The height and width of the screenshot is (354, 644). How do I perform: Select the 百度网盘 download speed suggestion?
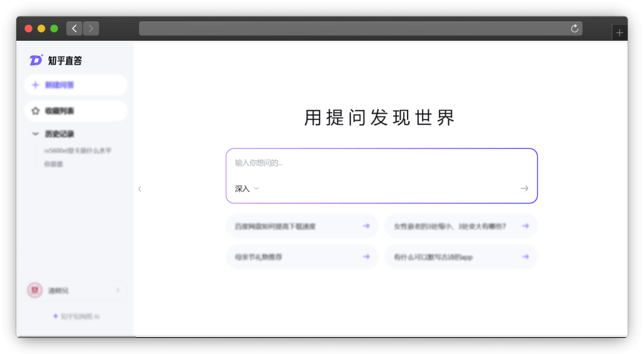[301, 226]
